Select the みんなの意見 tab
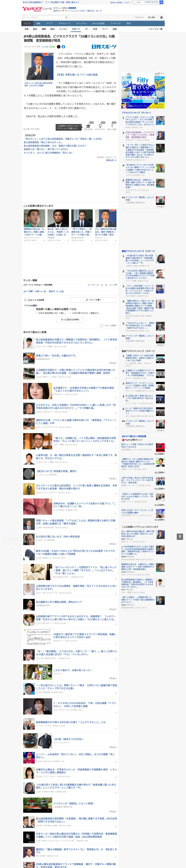Image resolution: width=186 pixels, height=868 pixels. pos(99,24)
